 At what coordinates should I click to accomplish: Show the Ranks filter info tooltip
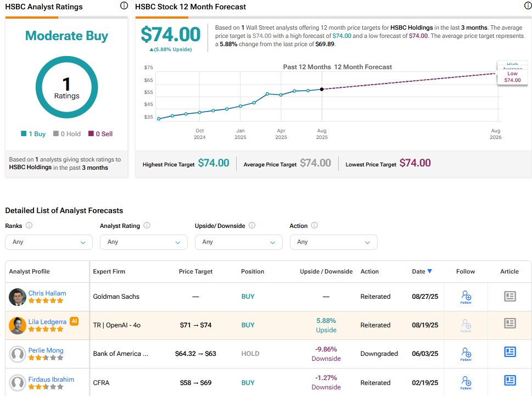coord(29,225)
